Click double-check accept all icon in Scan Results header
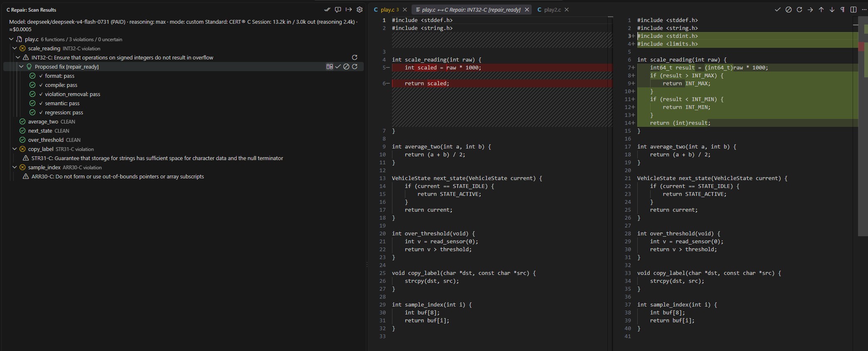This screenshot has width=868, height=351. (327, 10)
